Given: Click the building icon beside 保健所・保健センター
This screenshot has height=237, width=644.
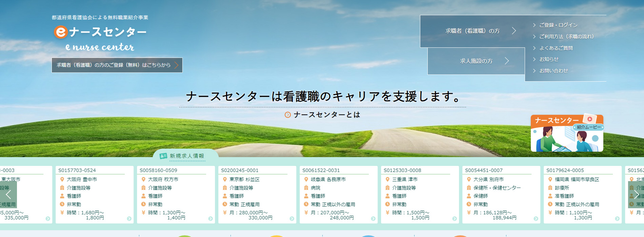Looking at the screenshot, I should point(469,188).
